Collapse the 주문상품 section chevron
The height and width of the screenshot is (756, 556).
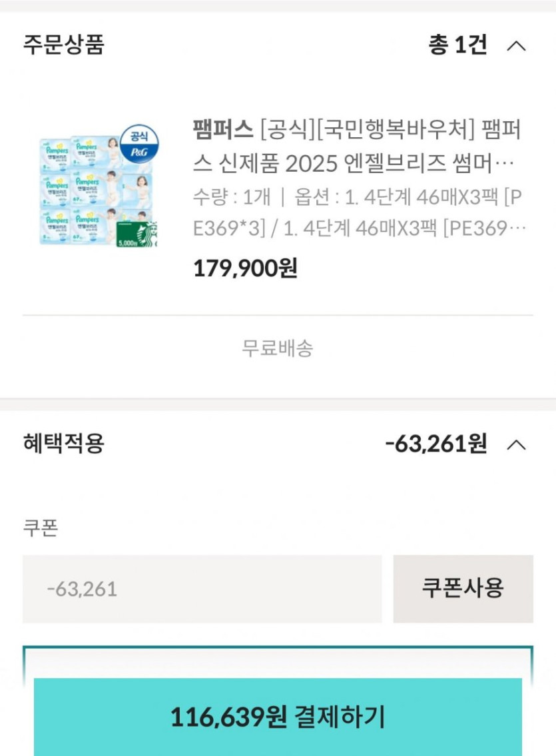point(516,46)
